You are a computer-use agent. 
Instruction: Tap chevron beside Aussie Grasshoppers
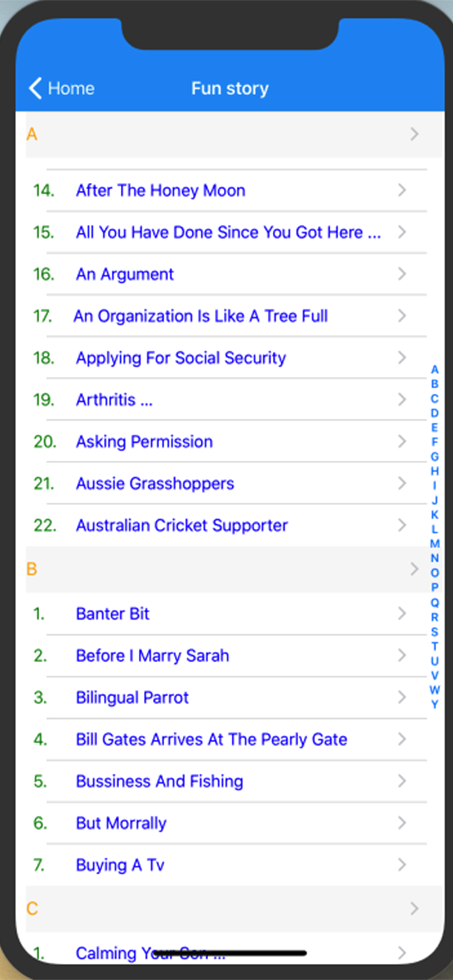click(402, 483)
